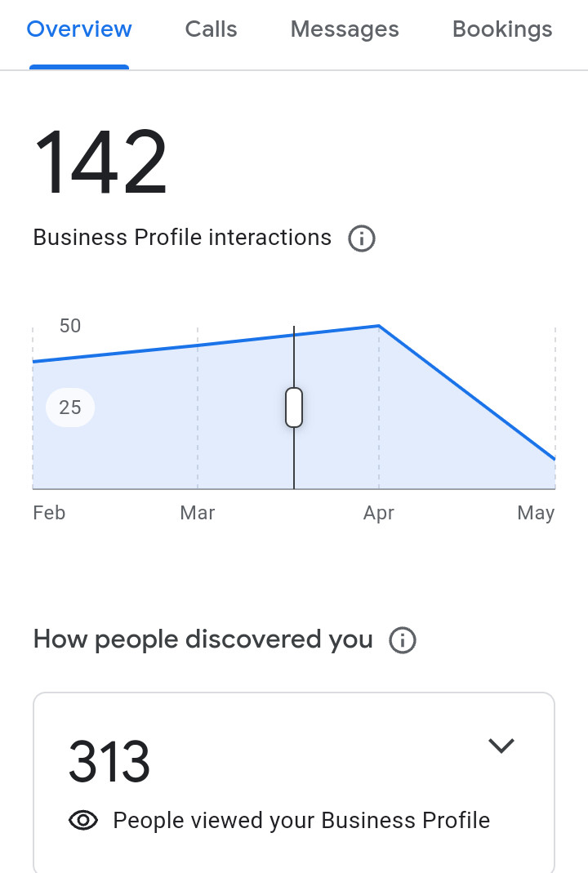The image size is (588, 873).
Task: Click the 313 views count
Action: pos(109,762)
